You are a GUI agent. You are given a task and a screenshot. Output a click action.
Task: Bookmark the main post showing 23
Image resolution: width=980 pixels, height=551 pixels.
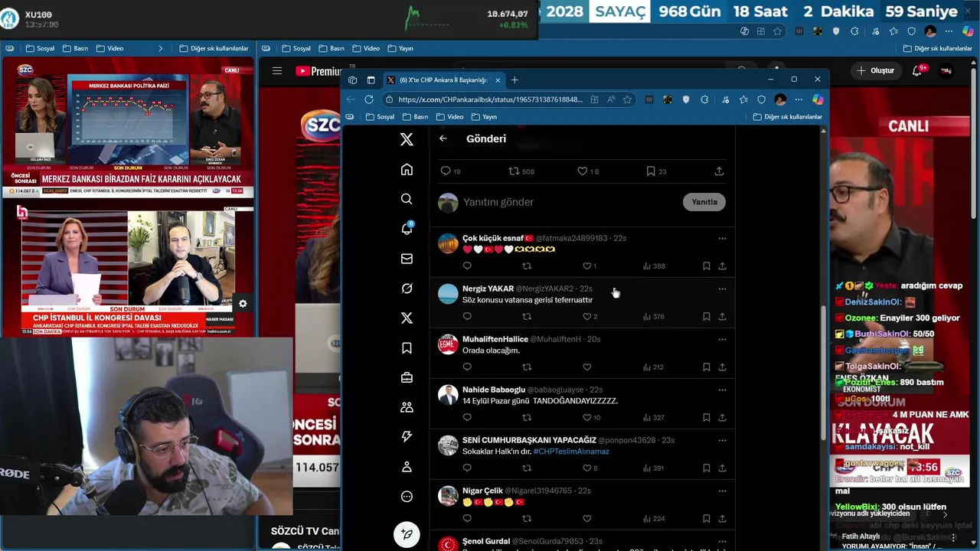coord(656,171)
